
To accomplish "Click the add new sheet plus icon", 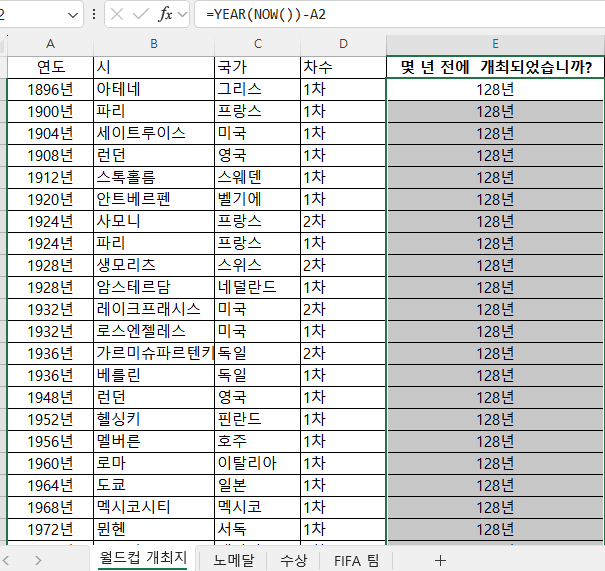I will 440,560.
